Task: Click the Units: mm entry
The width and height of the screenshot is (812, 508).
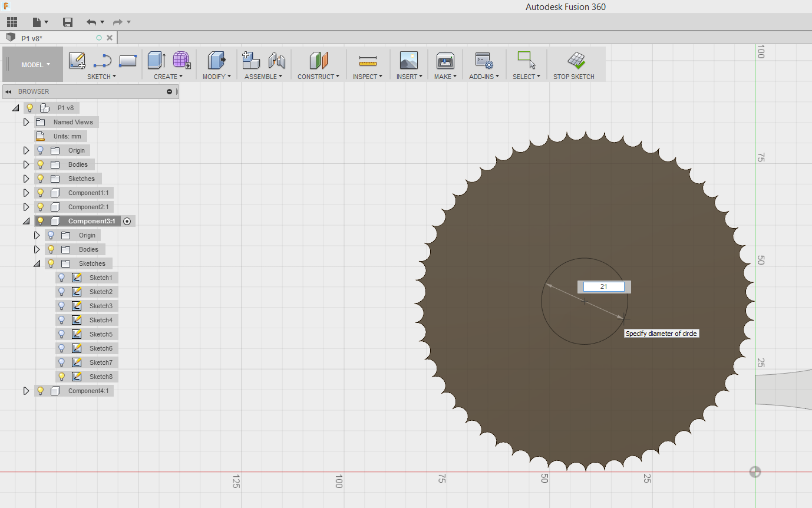Action: click(67, 136)
